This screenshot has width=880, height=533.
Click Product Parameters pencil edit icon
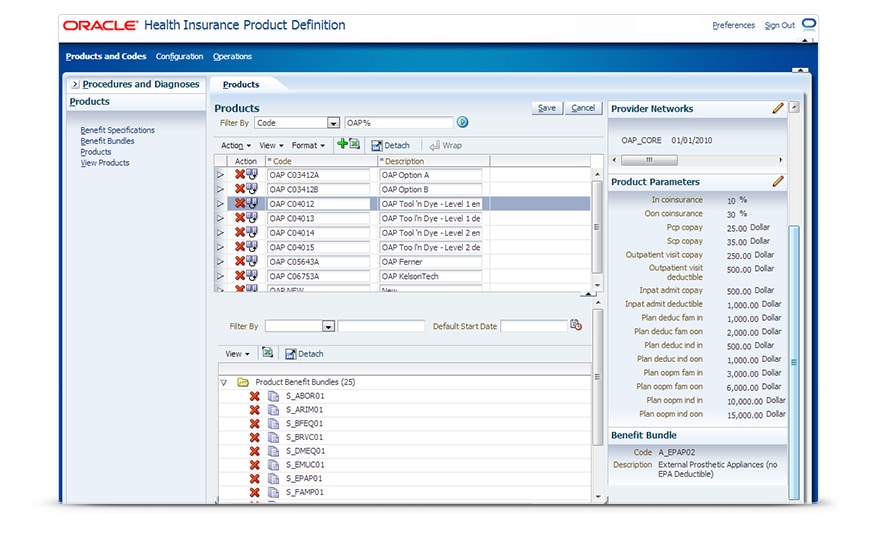(x=778, y=181)
